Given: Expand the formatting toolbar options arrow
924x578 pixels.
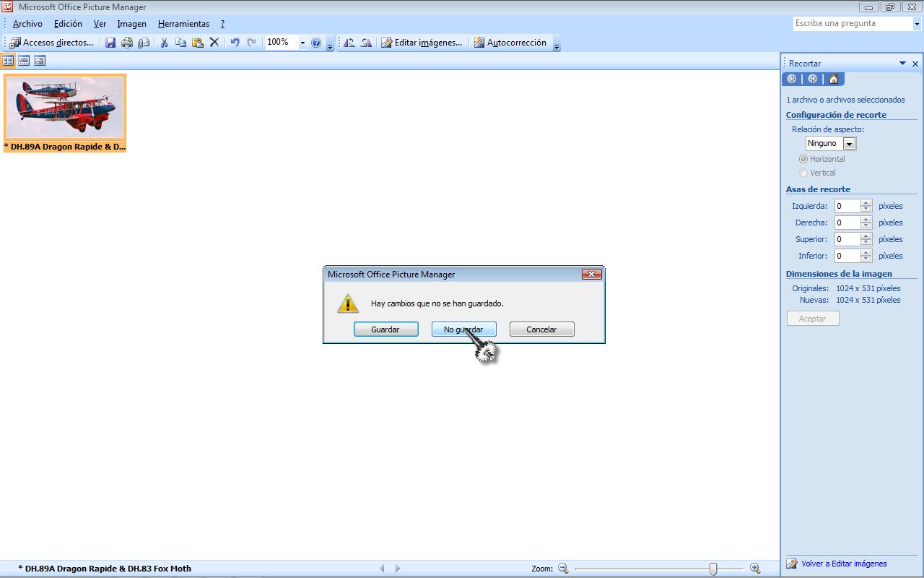Looking at the screenshot, I should (x=557, y=45).
